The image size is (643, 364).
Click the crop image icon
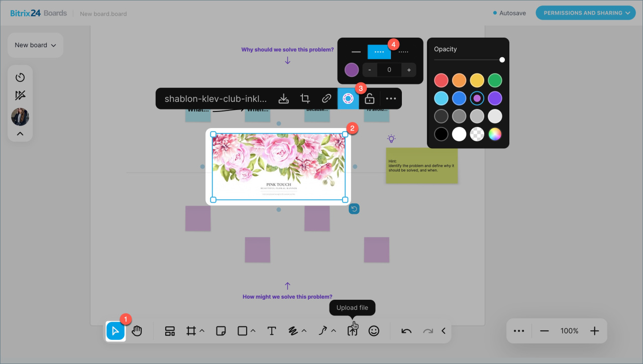coord(305,98)
